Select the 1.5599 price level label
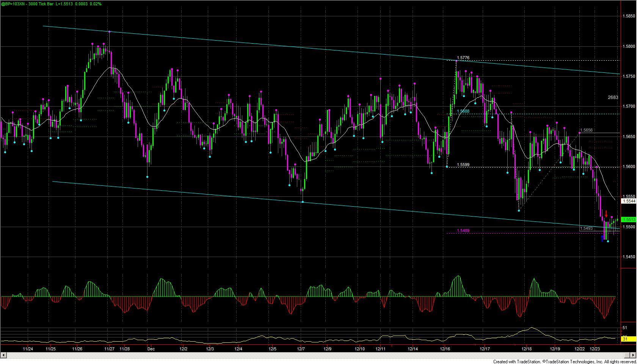Screen dimensions: 637x364 463,165
